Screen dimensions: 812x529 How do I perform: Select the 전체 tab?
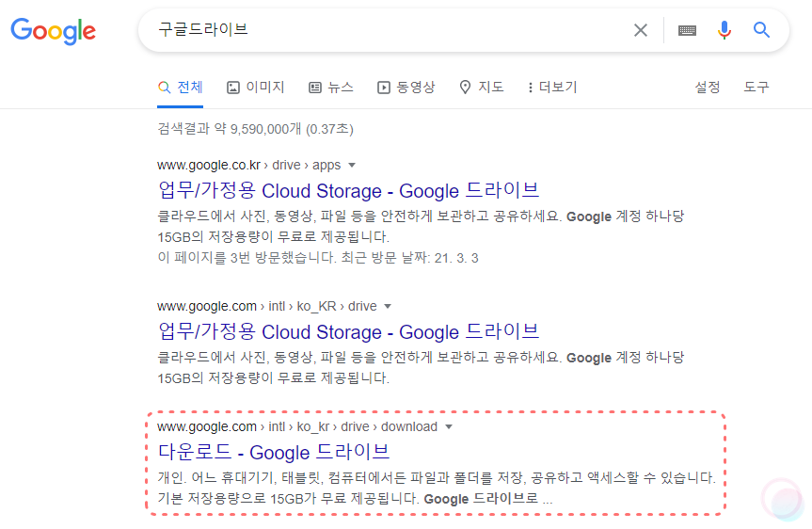(181, 87)
